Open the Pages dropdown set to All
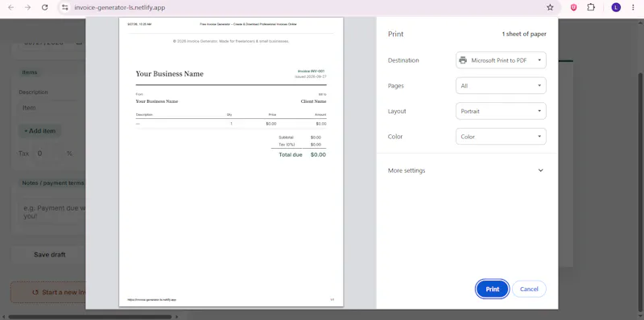The image size is (644, 320). click(501, 86)
